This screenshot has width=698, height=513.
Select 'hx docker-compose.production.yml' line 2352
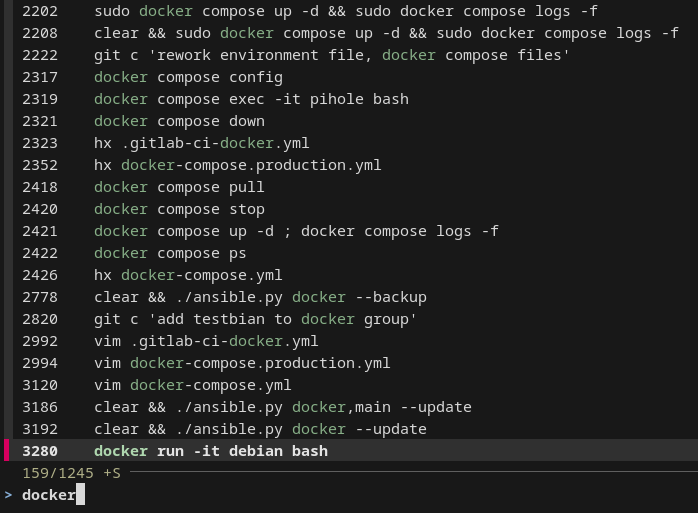237,165
